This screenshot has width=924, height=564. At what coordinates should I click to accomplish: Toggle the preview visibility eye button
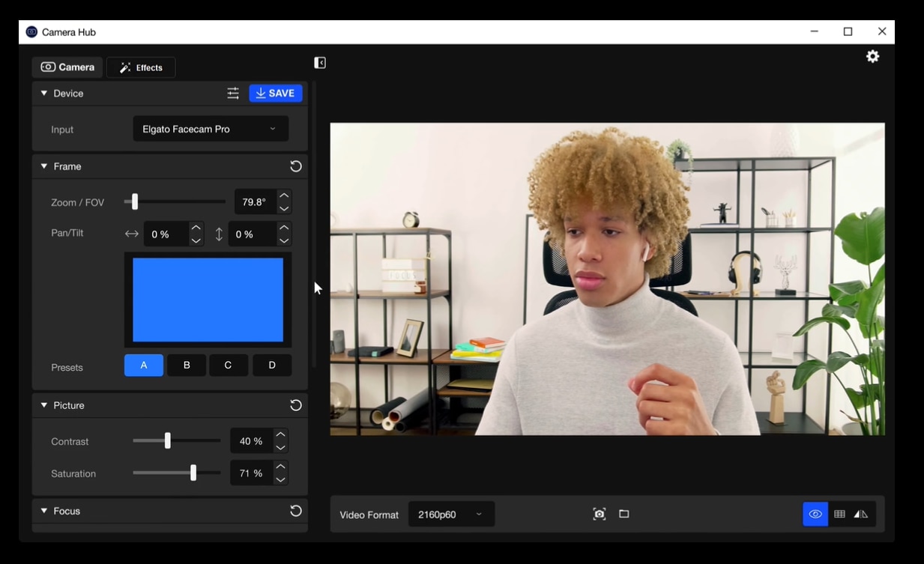pyautogui.click(x=815, y=514)
